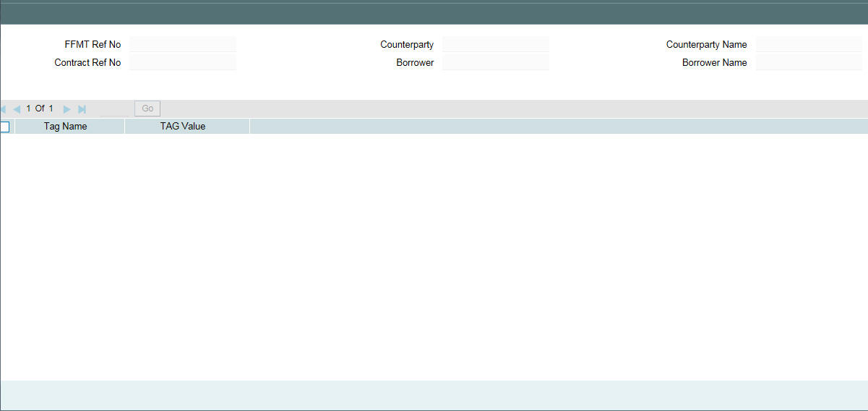Jump to last page of tag records

click(x=82, y=109)
